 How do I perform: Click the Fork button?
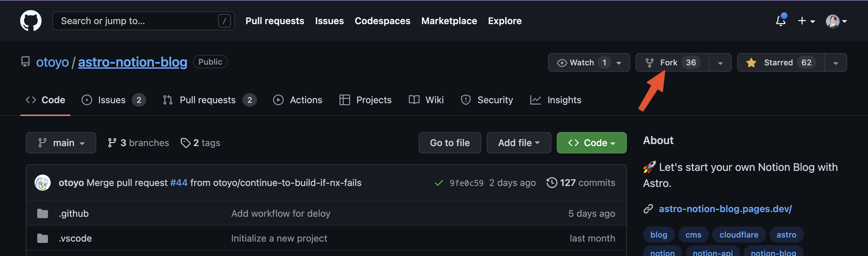[x=672, y=63]
